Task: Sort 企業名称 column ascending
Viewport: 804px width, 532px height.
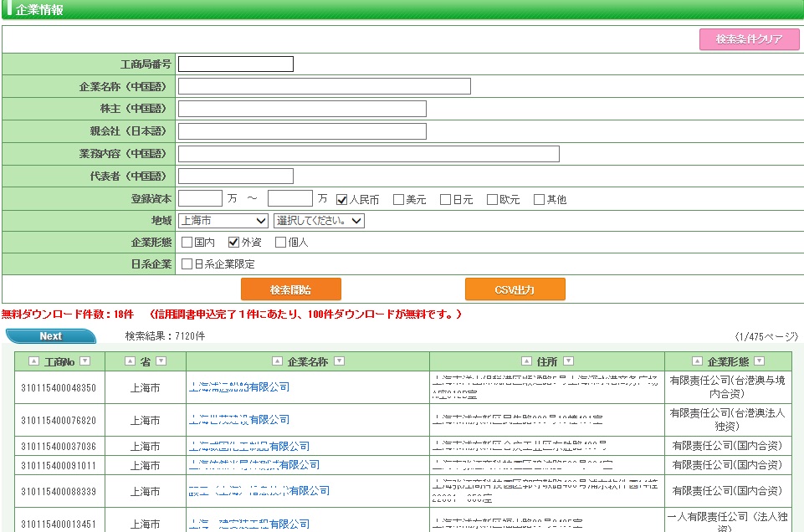Action: (279, 361)
